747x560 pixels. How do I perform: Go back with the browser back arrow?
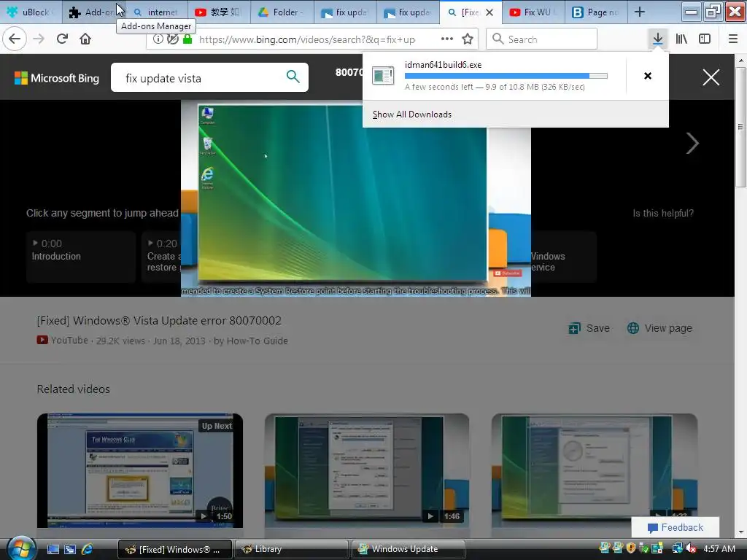click(15, 39)
